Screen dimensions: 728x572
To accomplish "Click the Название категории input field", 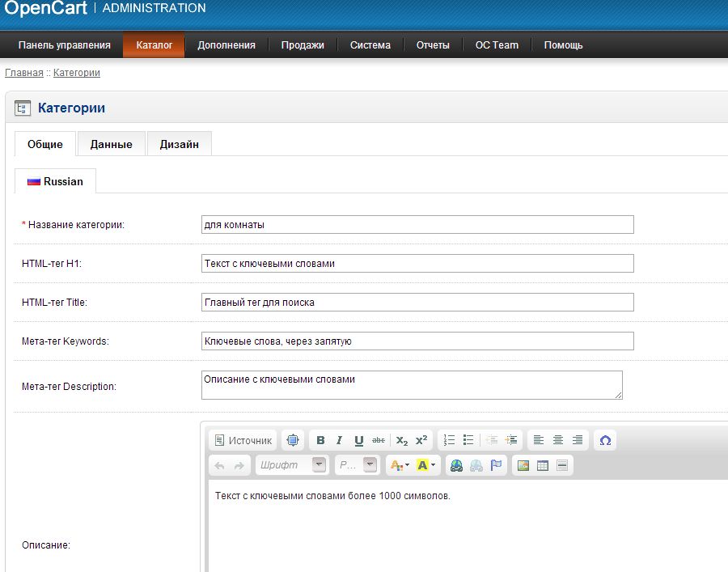I will click(417, 224).
